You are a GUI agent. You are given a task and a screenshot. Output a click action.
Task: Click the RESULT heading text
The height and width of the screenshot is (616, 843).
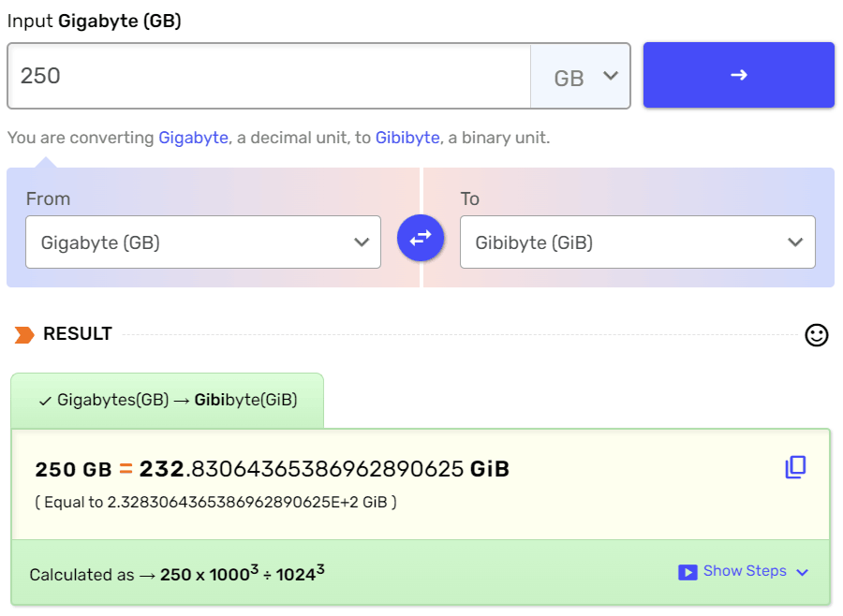[x=78, y=334]
